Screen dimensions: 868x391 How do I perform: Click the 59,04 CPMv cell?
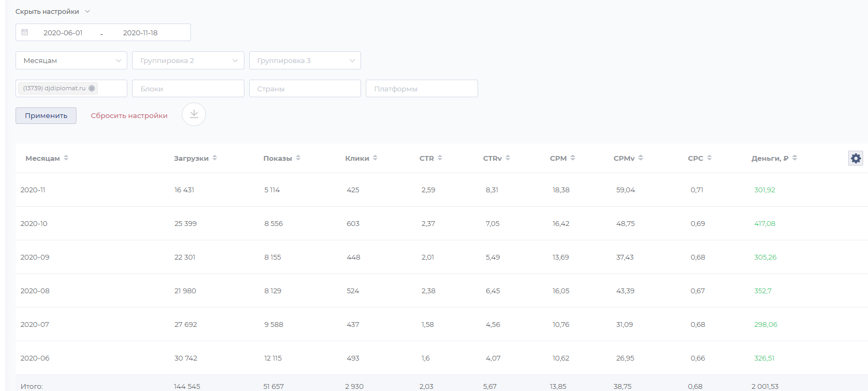click(x=625, y=190)
